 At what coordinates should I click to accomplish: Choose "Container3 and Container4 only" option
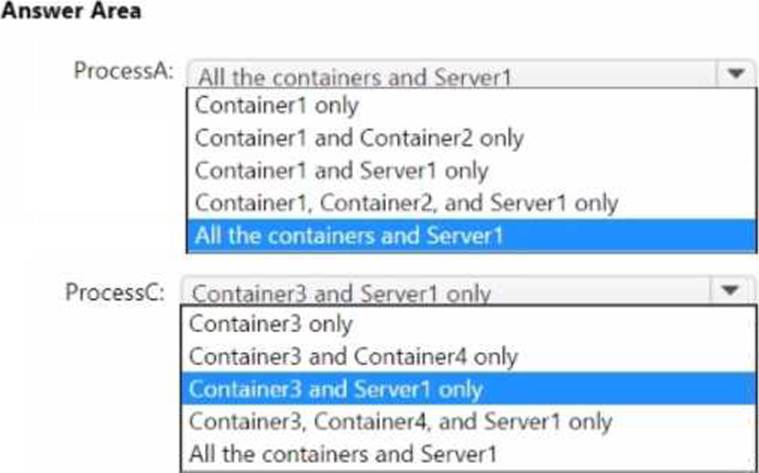352,356
